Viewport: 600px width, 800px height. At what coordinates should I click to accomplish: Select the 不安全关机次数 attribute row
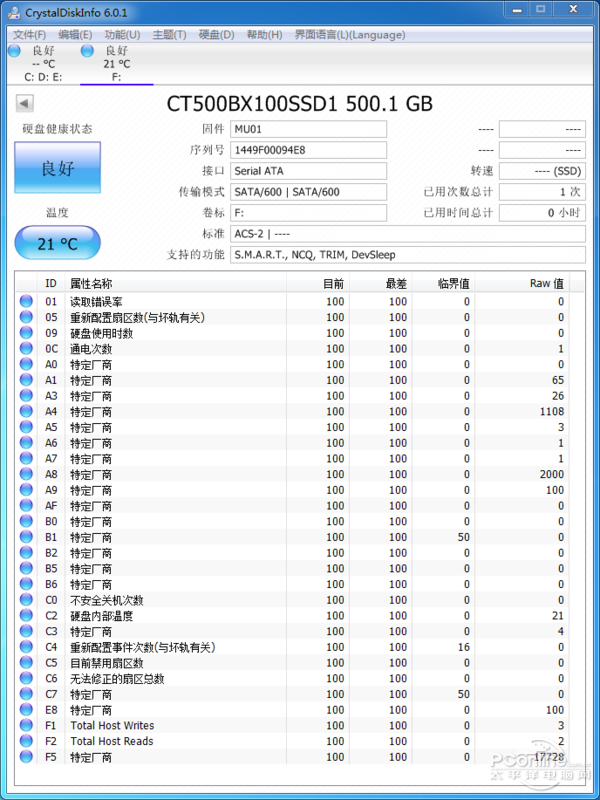(292, 599)
